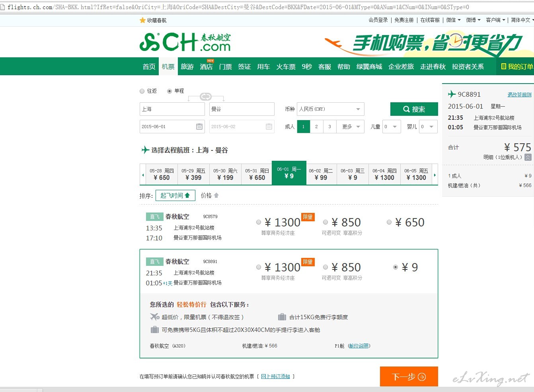Viewport: 534px width, 392px height.
Task: Open the 简体中文 language dropdown
Action: (522, 20)
